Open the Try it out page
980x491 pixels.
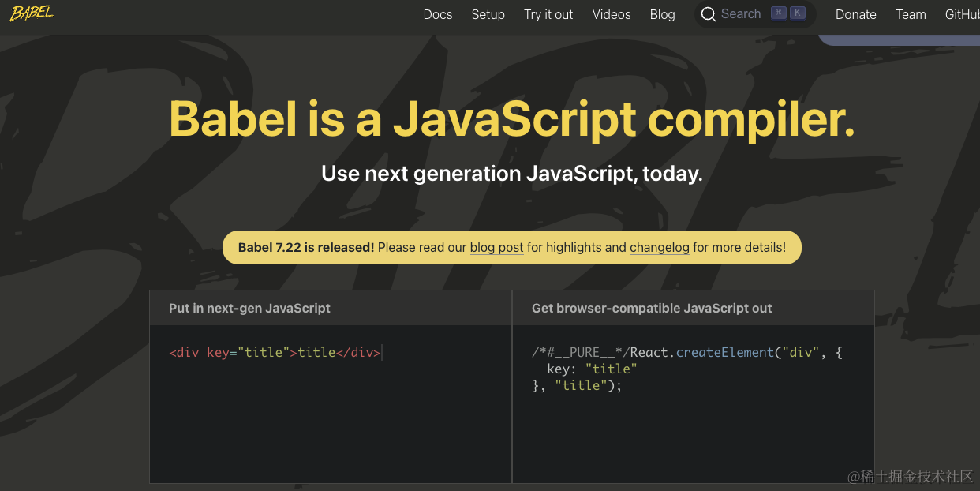tap(548, 14)
